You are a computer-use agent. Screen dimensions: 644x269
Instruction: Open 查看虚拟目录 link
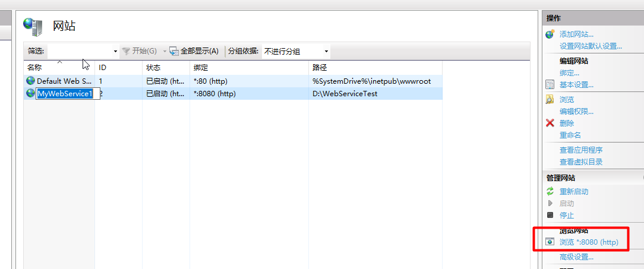(581, 162)
